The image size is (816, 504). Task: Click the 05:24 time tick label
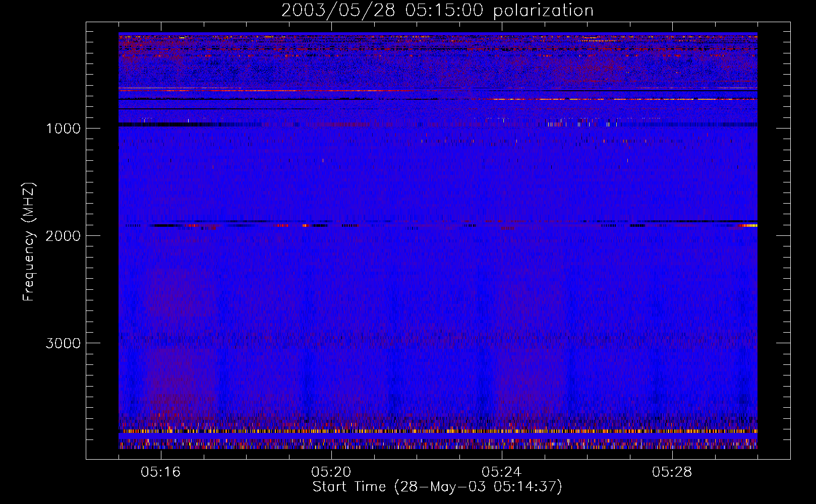click(x=502, y=472)
